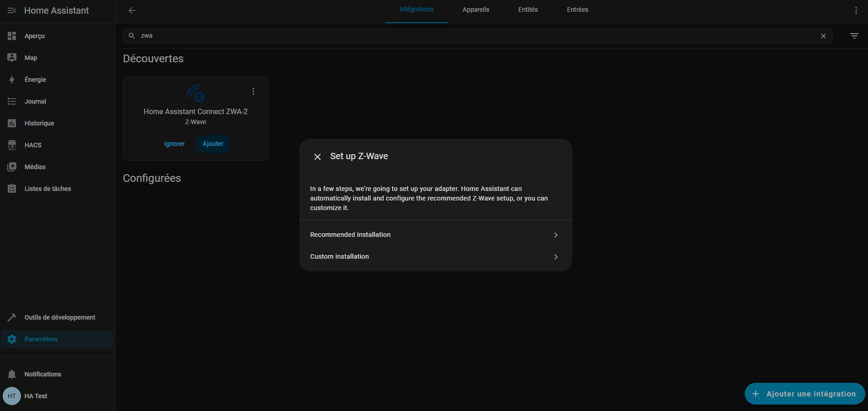Click the filter icon beside search
The width and height of the screenshot is (868, 411).
point(854,36)
